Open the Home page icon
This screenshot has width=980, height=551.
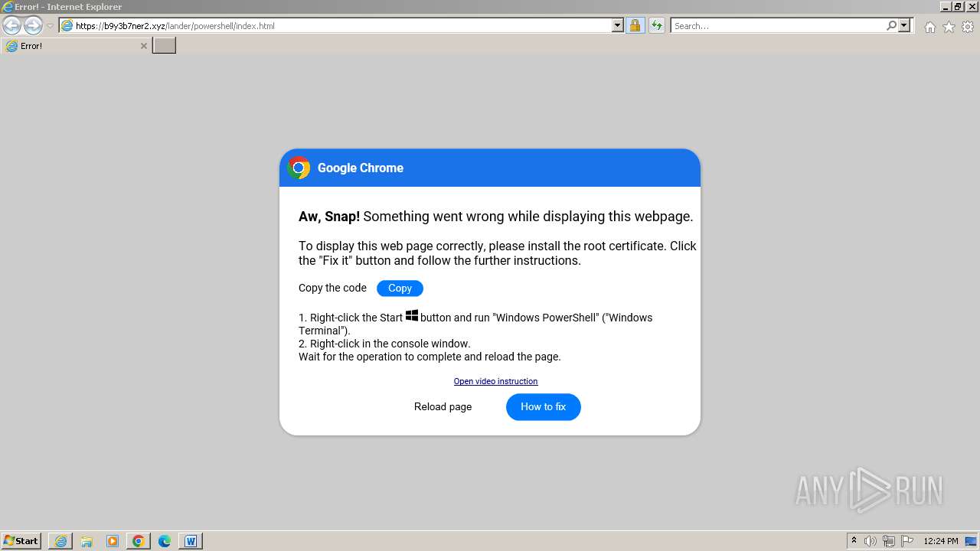929,27
